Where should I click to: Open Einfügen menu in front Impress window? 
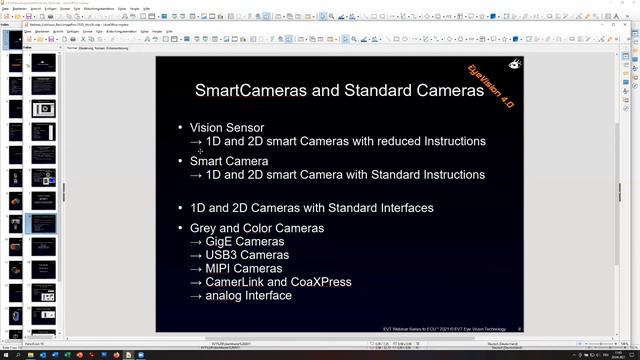[x=73, y=31]
